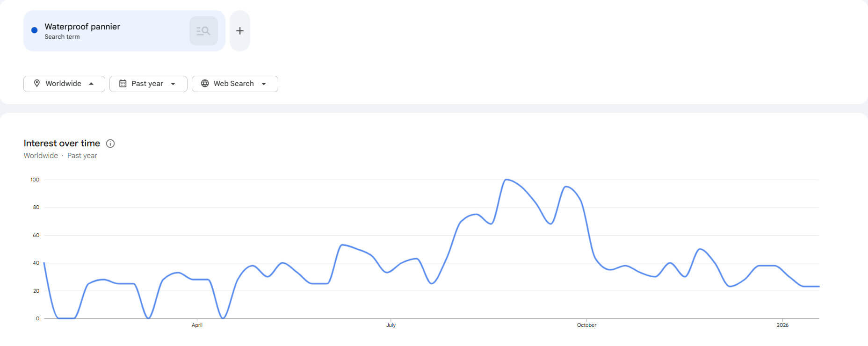
Task: Edit the Waterproof pannier term text
Action: [x=82, y=27]
